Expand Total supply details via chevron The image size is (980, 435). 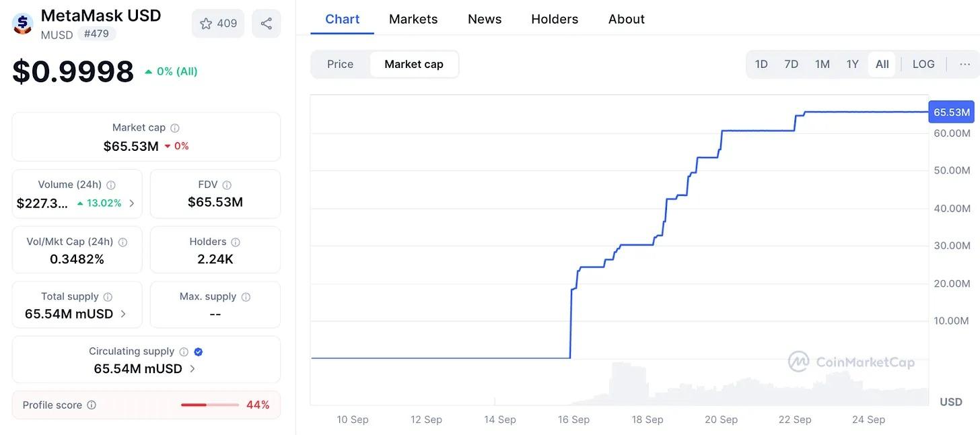pos(123,313)
